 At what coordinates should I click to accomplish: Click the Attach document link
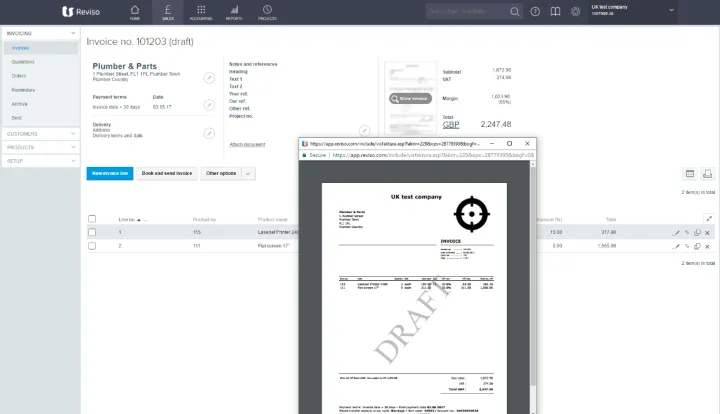[247, 144]
